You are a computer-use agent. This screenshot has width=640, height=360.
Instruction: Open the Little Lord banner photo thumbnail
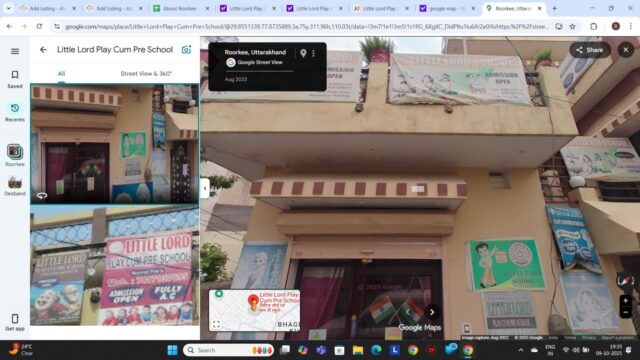coord(115,265)
